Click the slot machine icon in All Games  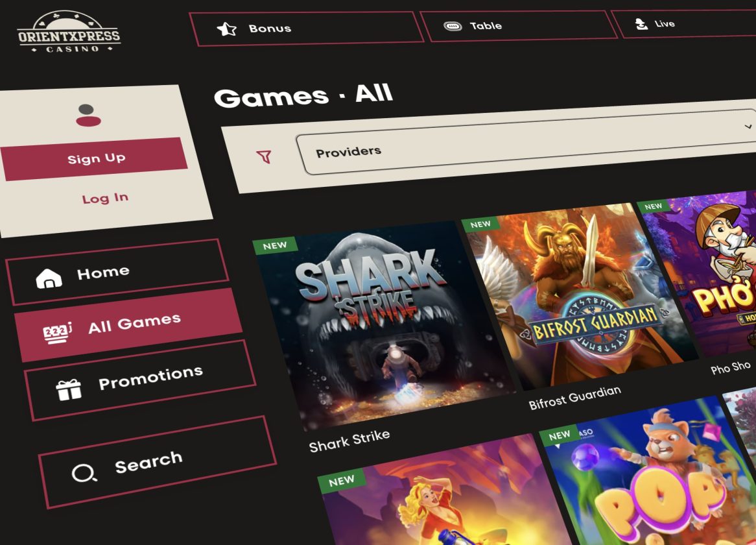point(57,333)
